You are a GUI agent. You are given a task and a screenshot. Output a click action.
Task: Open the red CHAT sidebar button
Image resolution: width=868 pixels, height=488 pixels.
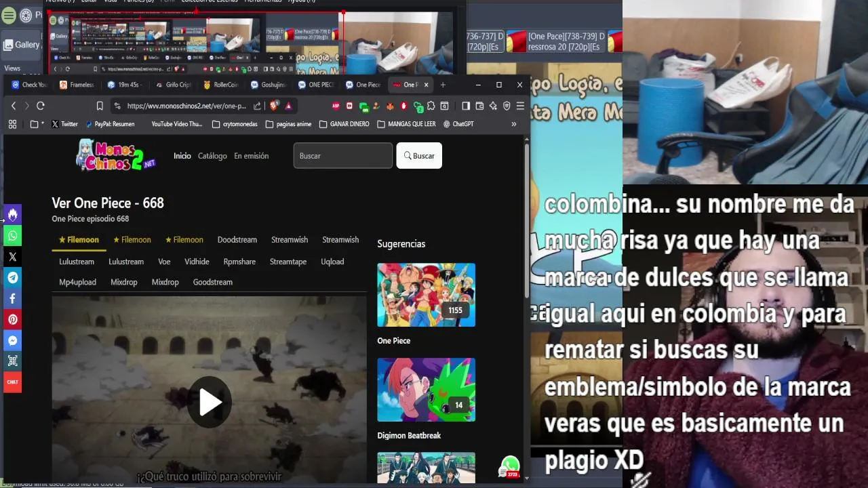coord(12,382)
